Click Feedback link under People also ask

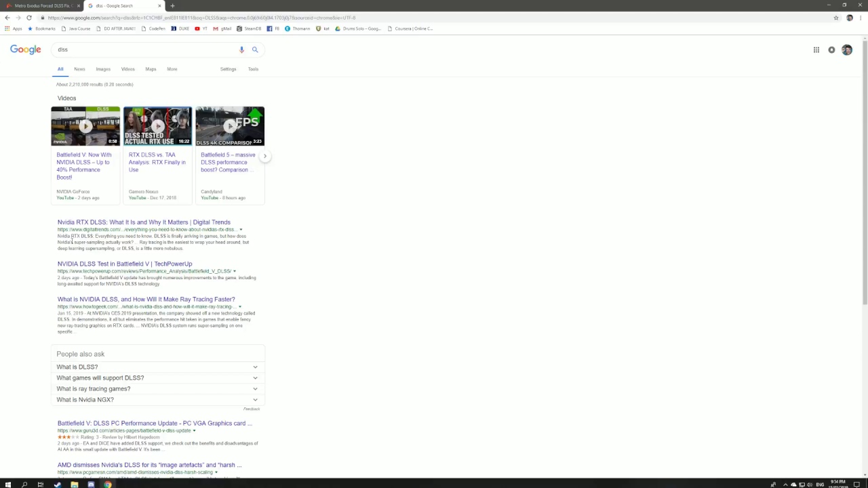[x=252, y=409]
